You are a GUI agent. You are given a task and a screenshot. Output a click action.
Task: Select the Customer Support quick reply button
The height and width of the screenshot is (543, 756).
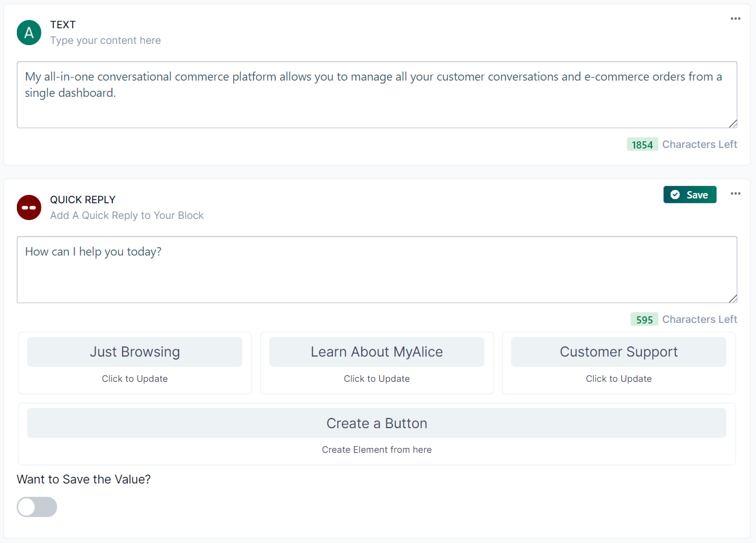point(618,352)
